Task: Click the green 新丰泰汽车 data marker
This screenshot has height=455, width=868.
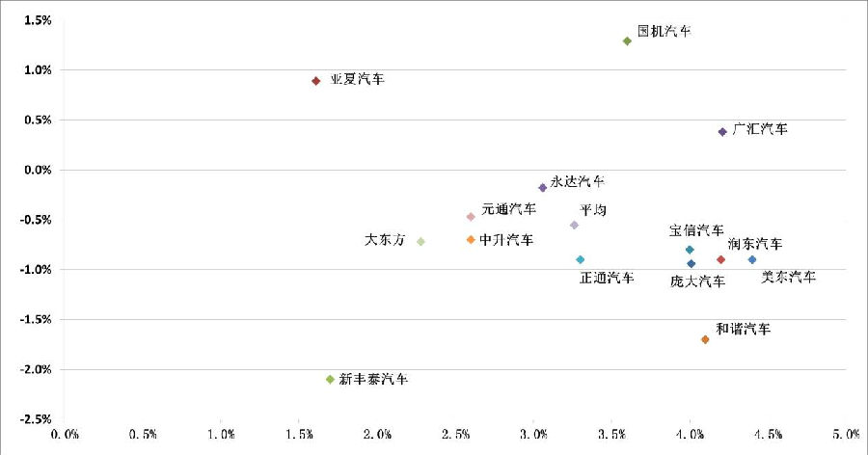Action: pos(330,380)
